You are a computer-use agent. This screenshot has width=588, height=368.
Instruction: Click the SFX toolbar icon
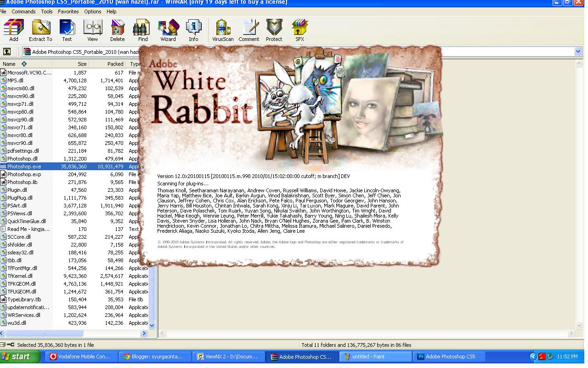(300, 31)
